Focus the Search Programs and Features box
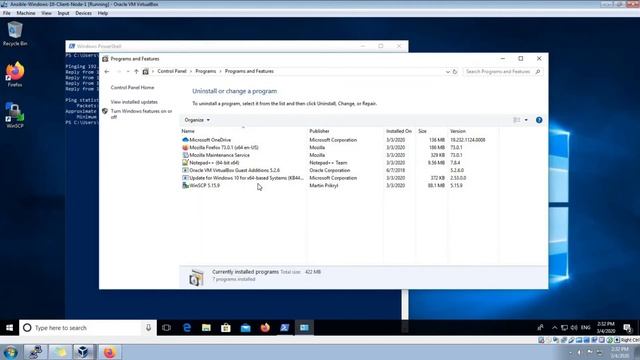The width and height of the screenshot is (640, 360). [x=502, y=71]
